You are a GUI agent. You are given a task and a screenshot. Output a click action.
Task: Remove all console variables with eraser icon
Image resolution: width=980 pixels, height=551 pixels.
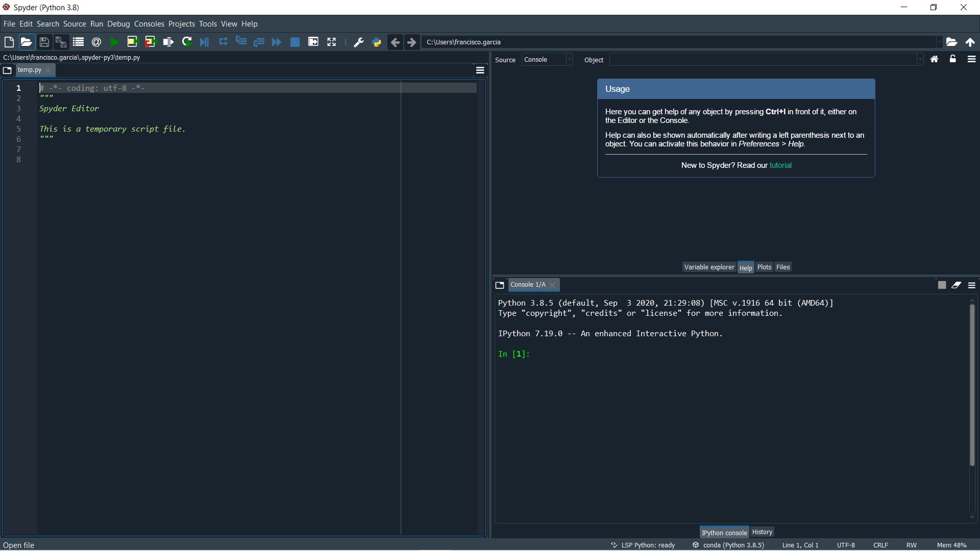pos(957,285)
